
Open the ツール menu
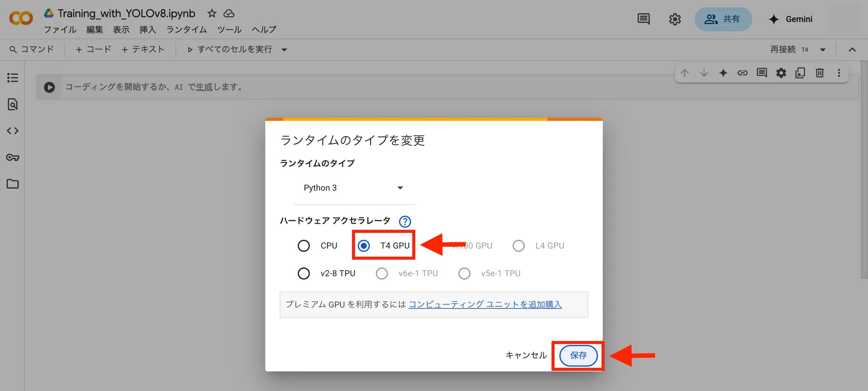[x=229, y=30]
